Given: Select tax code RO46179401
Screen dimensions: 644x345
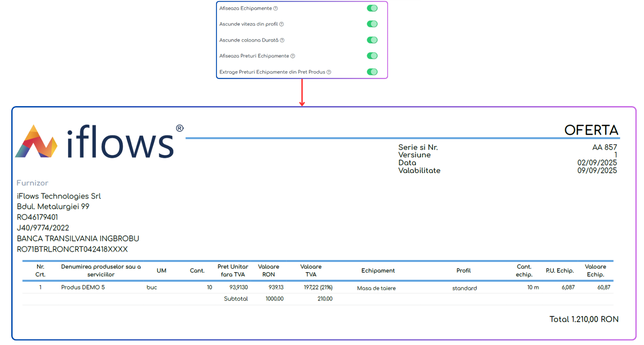Looking at the screenshot, I should pos(37,217).
